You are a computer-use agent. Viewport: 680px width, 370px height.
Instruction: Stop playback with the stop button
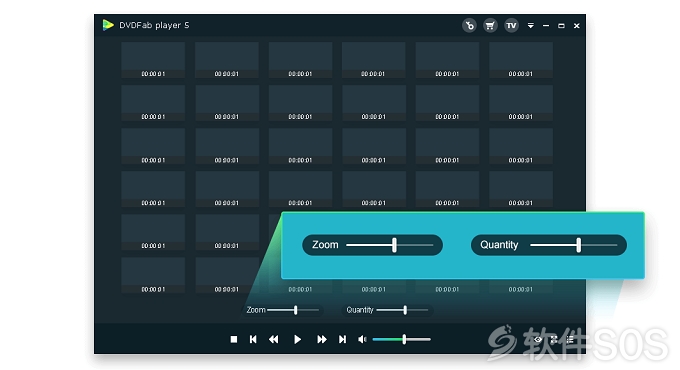[234, 339]
